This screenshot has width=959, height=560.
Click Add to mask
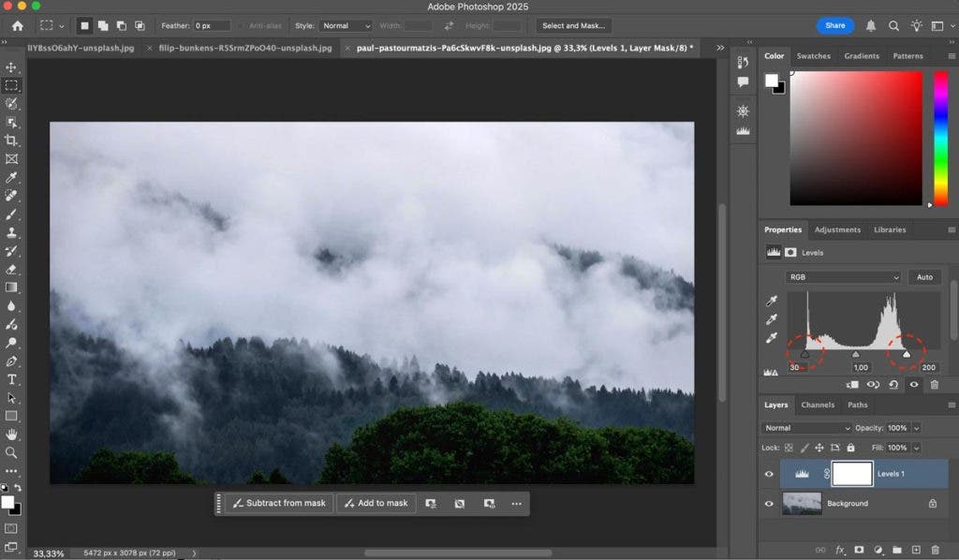click(x=376, y=504)
